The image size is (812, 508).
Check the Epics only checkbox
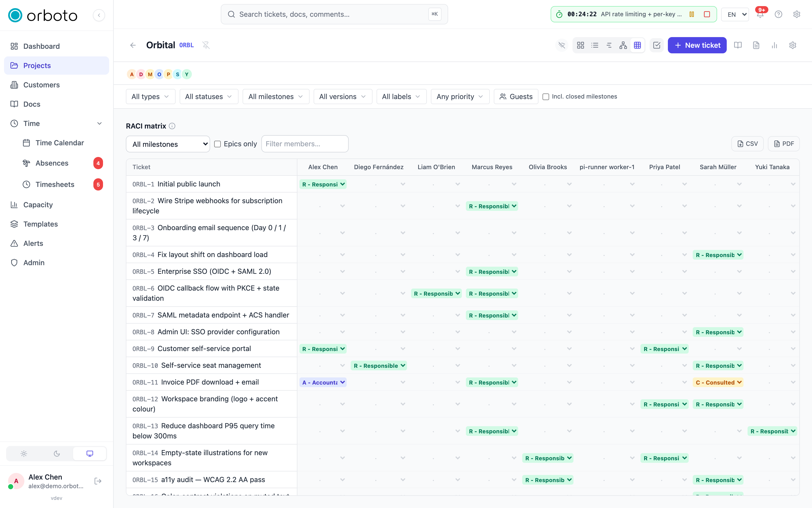pos(217,144)
